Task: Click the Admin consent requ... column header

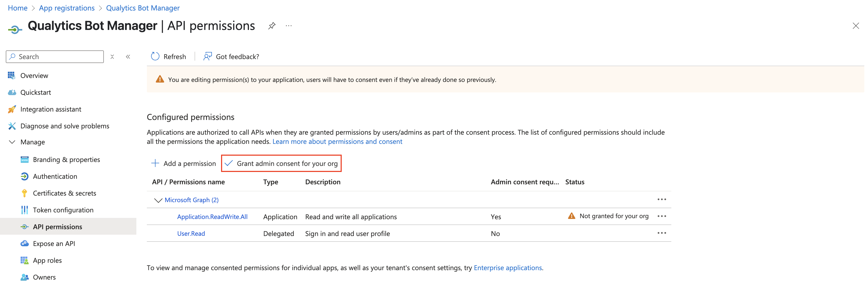Action: 525,182
